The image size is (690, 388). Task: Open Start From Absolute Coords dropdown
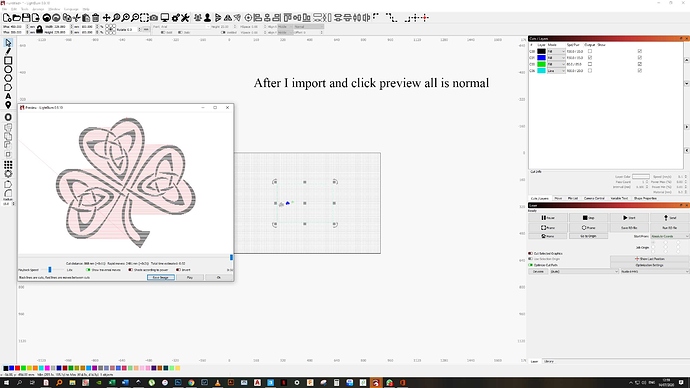669,236
